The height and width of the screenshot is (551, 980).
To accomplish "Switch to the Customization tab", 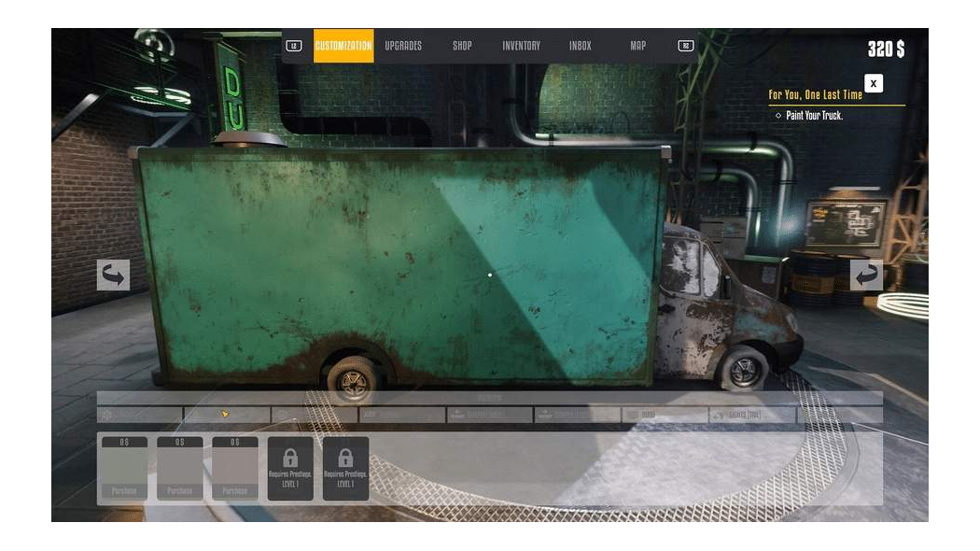I will tap(343, 46).
